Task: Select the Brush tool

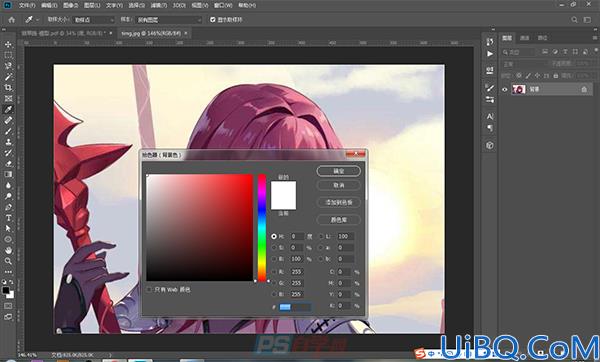Action: pyautogui.click(x=8, y=131)
